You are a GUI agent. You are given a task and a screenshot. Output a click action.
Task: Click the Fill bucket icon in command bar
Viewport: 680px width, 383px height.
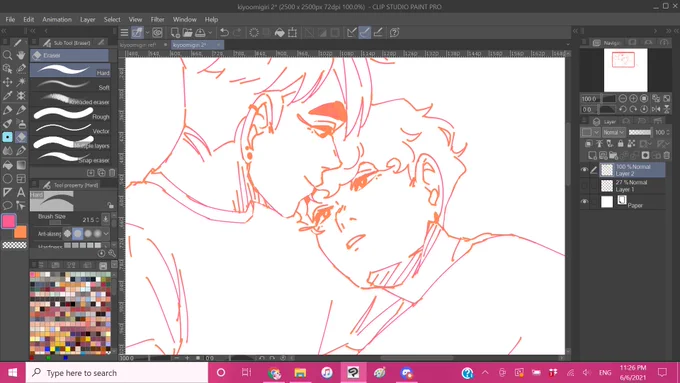pyautogui.click(x=280, y=33)
